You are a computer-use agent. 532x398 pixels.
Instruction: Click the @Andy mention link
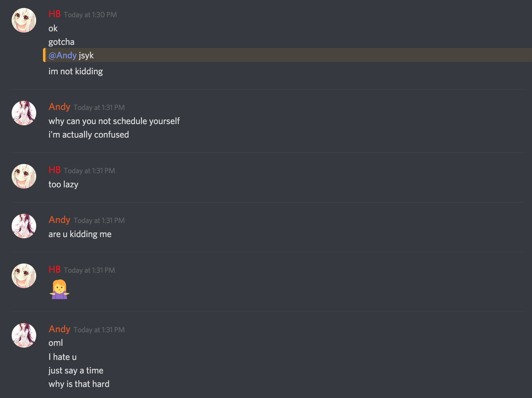click(x=63, y=55)
